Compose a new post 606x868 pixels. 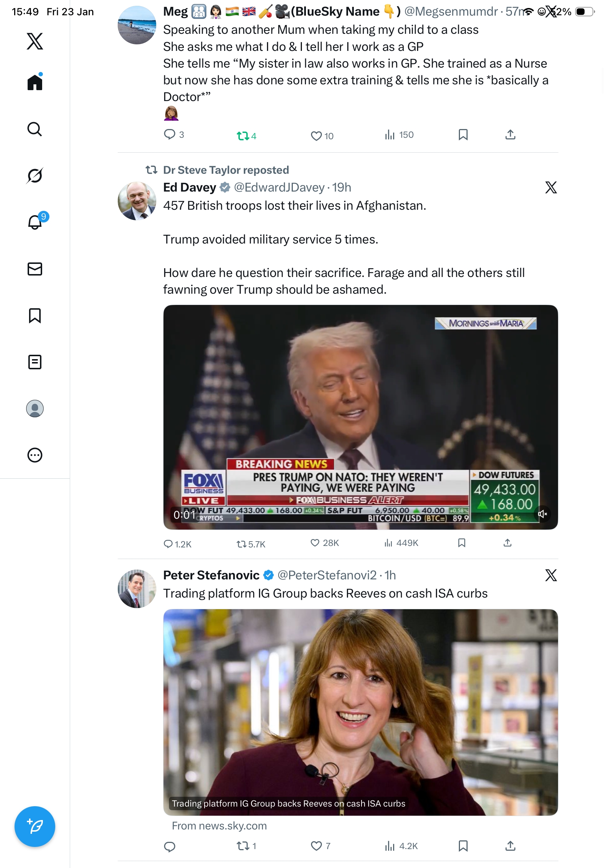(35, 827)
